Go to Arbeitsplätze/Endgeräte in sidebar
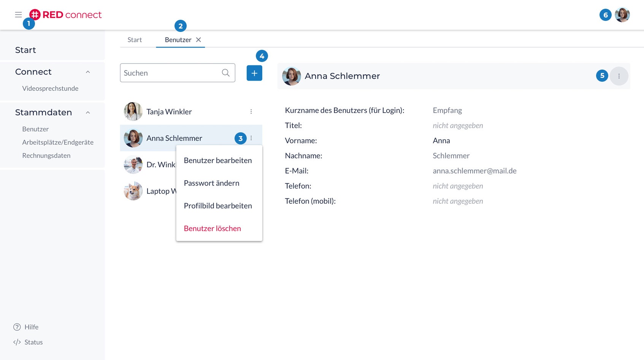 coord(58,142)
